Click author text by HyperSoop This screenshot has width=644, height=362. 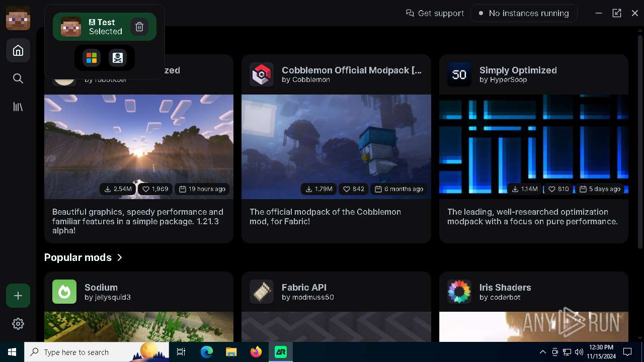[x=503, y=79]
